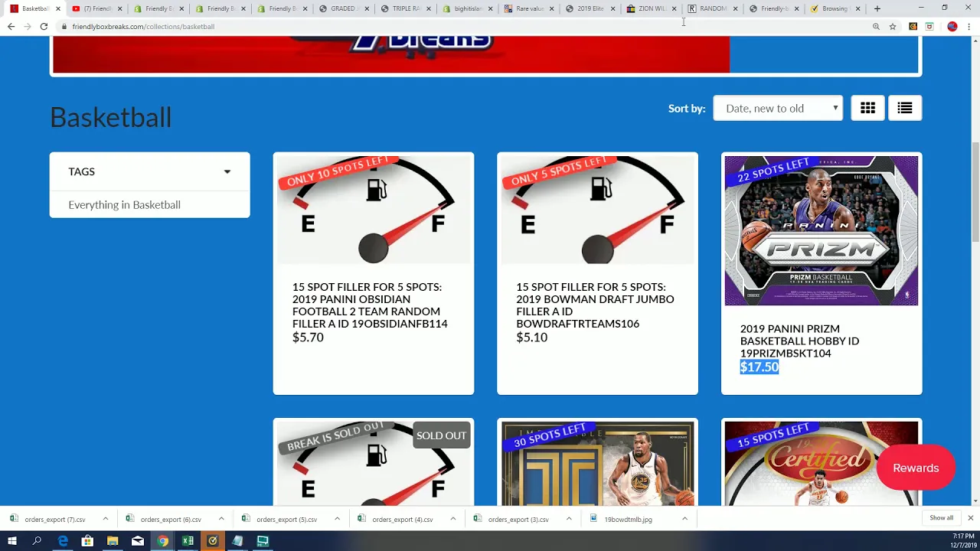Click the SOLD OUT badge

pyautogui.click(x=441, y=435)
